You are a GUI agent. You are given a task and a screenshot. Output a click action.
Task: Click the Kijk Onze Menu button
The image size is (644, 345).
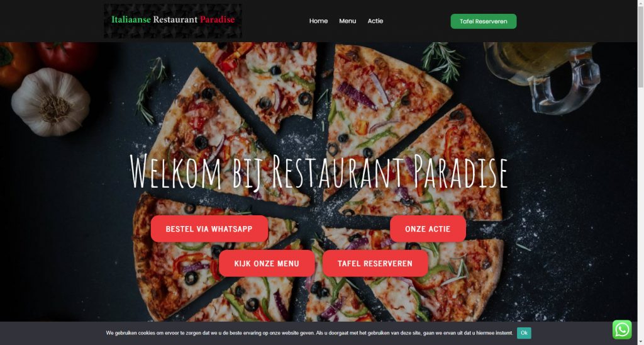tap(267, 263)
